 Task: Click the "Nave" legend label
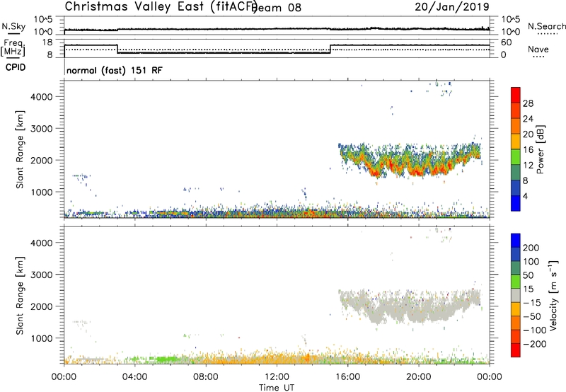(x=538, y=50)
